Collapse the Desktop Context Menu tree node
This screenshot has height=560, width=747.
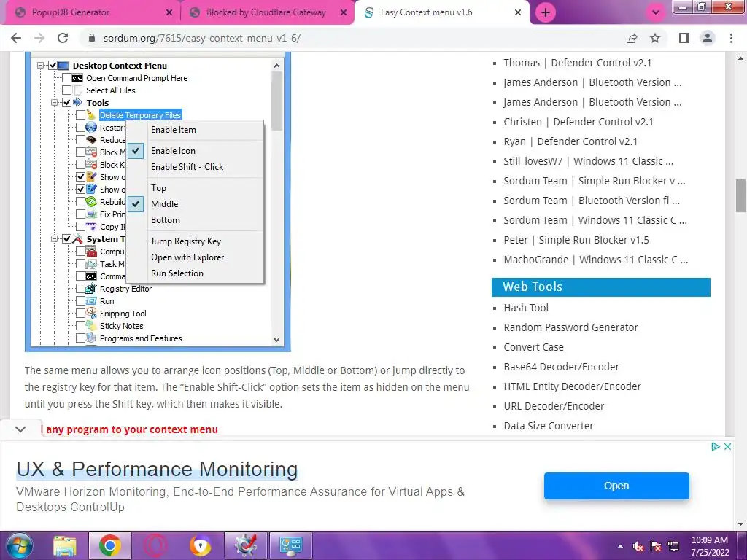(x=41, y=65)
